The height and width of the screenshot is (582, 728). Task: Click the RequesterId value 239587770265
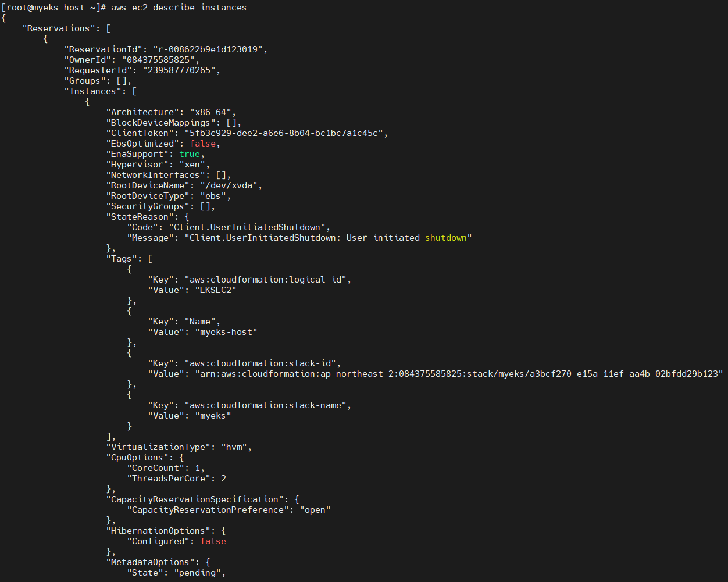coord(179,70)
